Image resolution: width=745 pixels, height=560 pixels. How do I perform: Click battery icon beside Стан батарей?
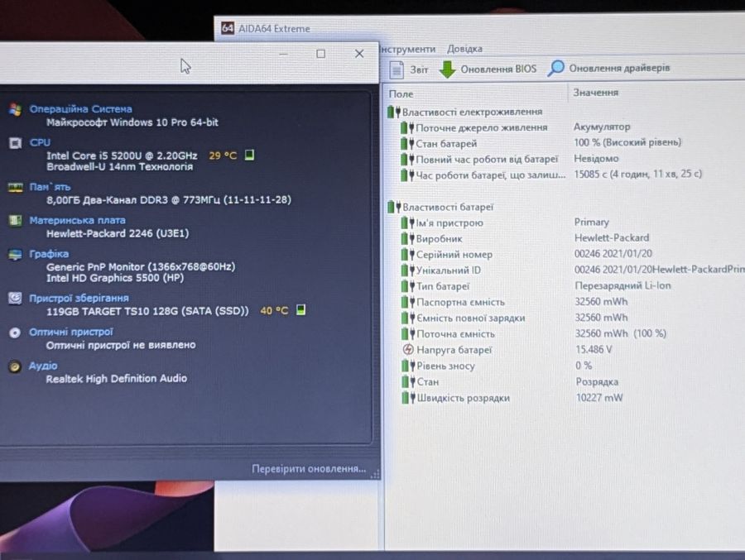click(x=406, y=143)
